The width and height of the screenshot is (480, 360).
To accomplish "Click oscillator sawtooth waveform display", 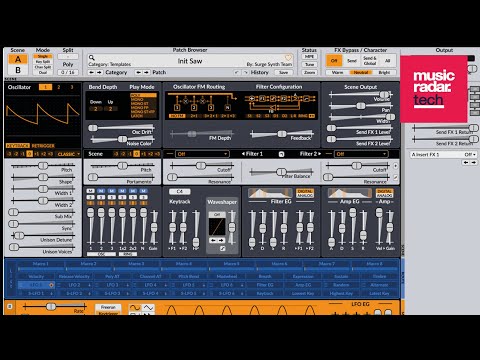I will tap(43, 114).
